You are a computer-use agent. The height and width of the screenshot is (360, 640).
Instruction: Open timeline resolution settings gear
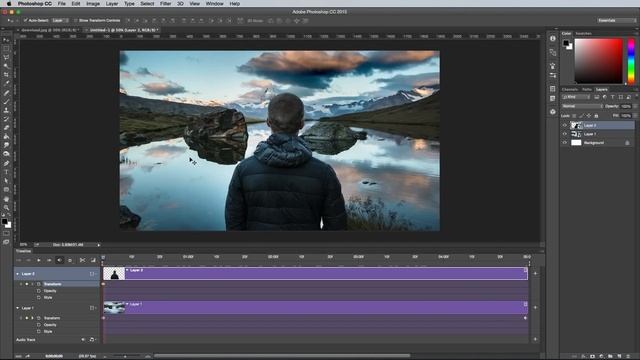(70, 260)
